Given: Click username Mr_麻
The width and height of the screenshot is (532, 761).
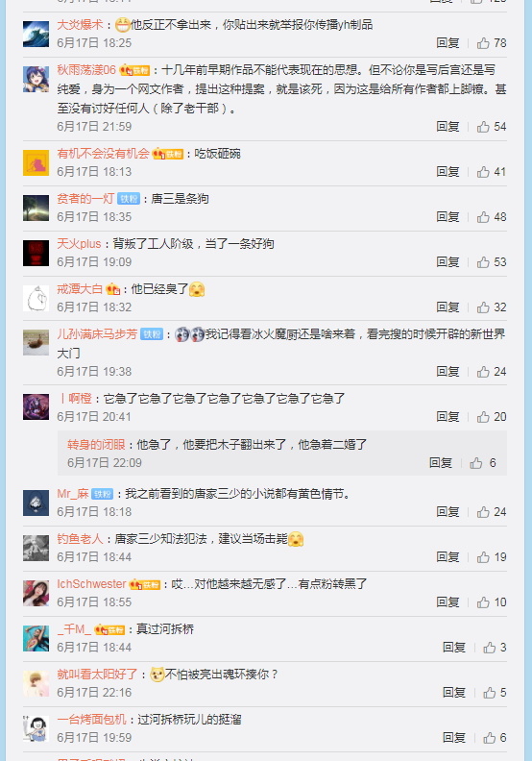Looking at the screenshot, I should point(73,494).
